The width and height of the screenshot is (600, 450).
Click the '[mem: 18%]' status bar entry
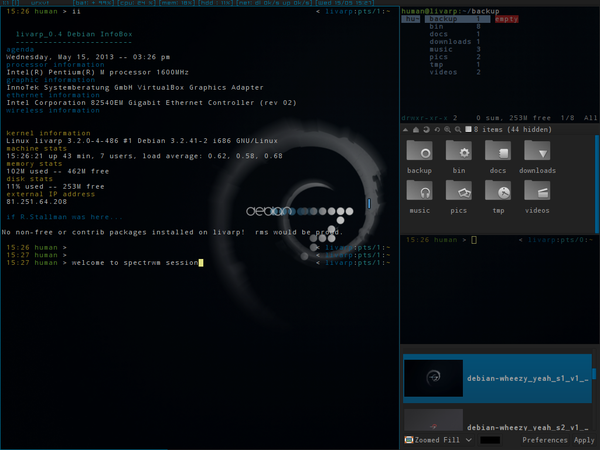[x=177, y=3]
